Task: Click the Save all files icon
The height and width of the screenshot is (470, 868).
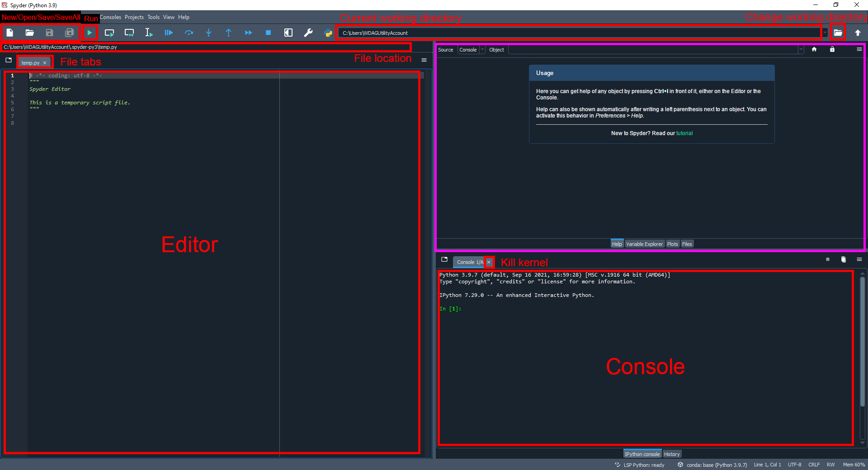Action: click(x=69, y=33)
